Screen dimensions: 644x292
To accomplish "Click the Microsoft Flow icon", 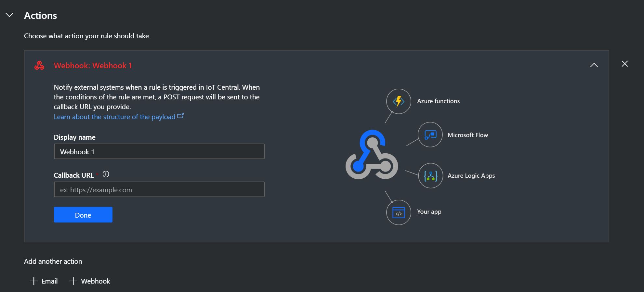I will (x=430, y=134).
